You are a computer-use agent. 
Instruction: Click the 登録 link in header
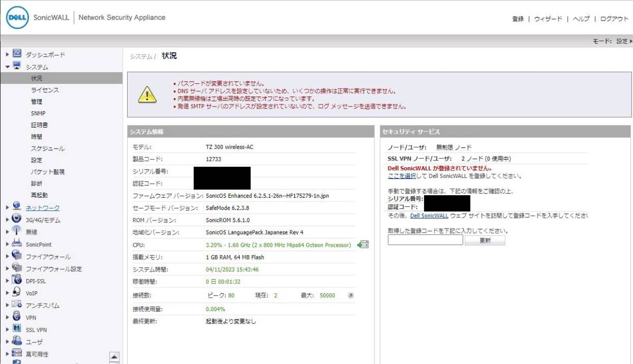tap(517, 19)
